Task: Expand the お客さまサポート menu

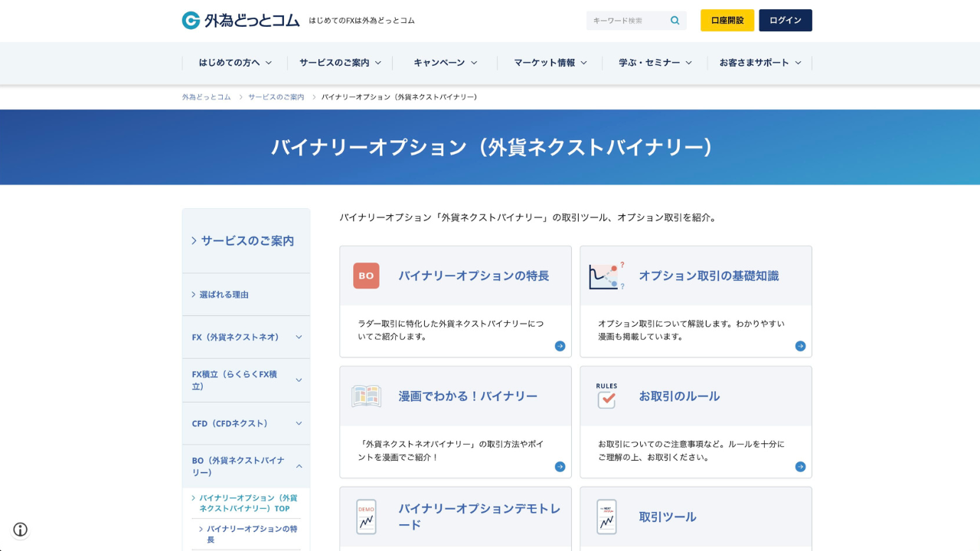Action: click(759, 63)
